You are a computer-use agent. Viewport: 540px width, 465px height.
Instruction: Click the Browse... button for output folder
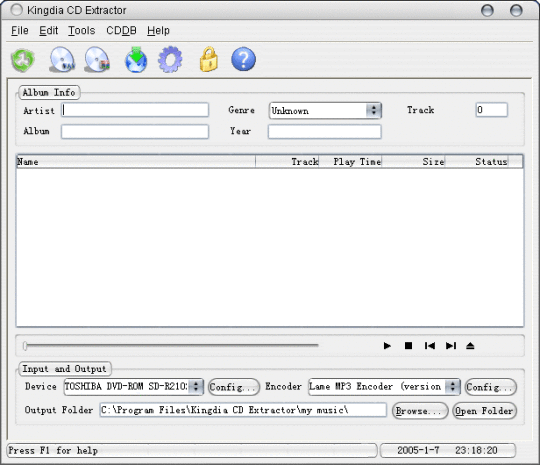[x=420, y=411]
